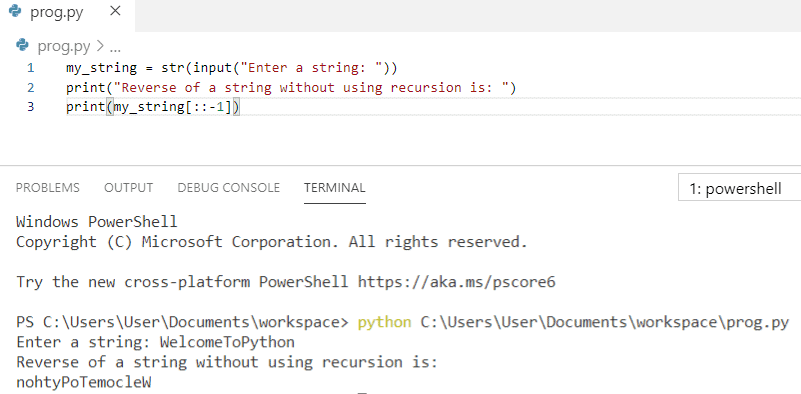
Task: Click the Python icon in the breadcrumb
Action: tap(22, 46)
